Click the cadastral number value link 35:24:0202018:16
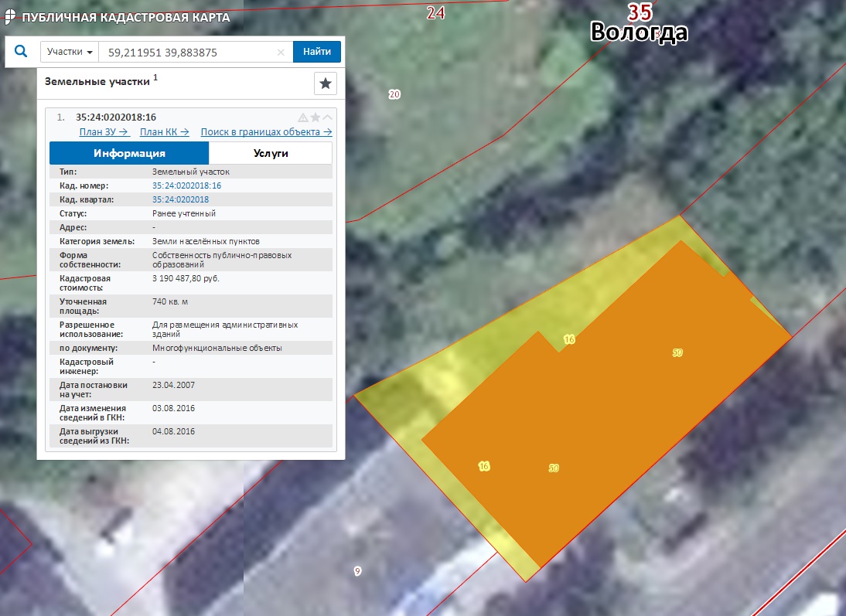 (187, 185)
